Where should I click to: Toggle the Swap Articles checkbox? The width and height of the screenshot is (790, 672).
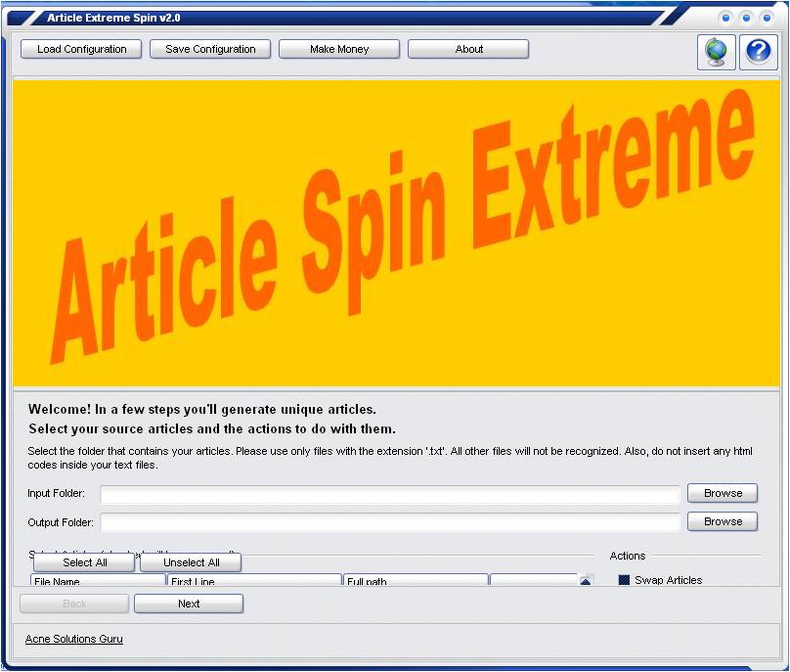624,580
